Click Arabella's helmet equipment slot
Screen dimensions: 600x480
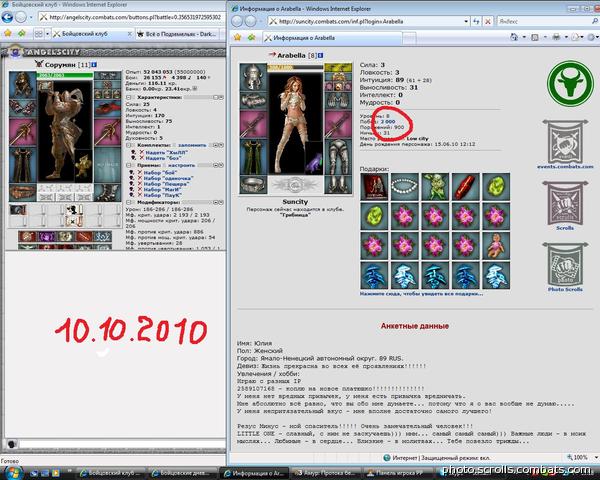coord(253,77)
